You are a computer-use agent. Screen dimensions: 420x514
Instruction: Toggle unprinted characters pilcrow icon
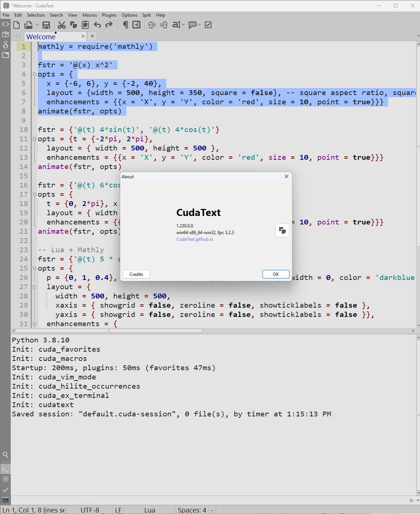pos(125,25)
